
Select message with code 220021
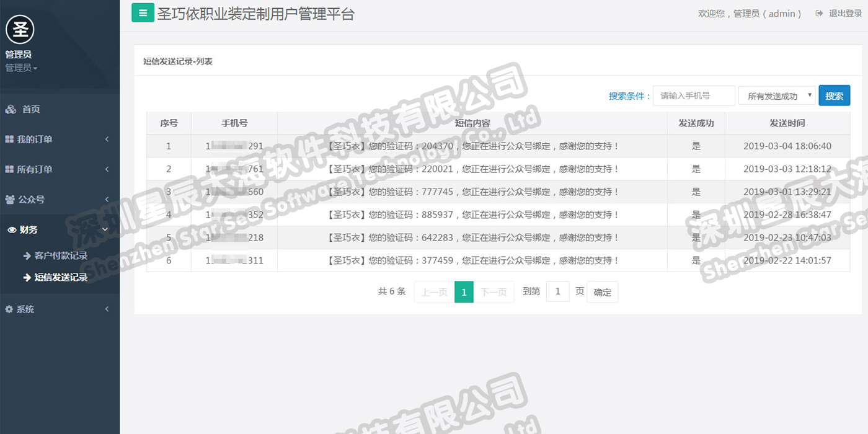click(x=472, y=169)
